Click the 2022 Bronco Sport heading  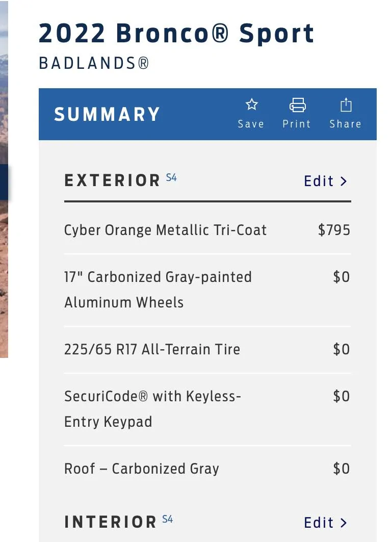coord(176,34)
